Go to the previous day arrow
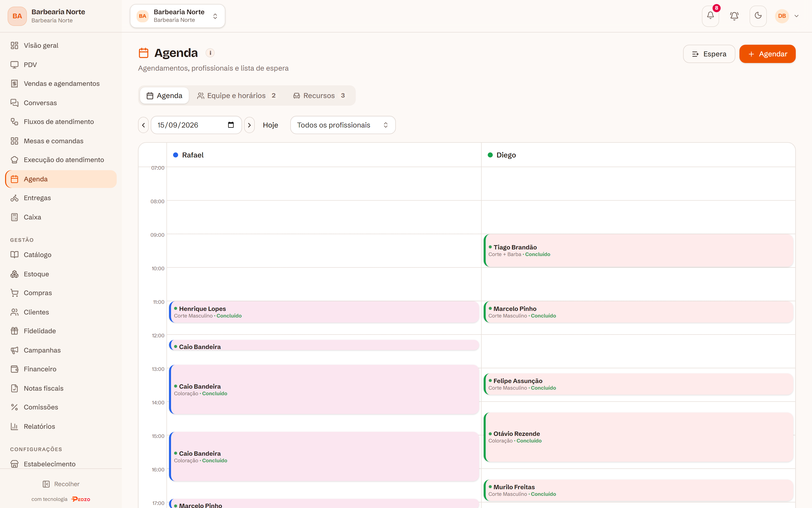812x508 pixels. tap(143, 125)
